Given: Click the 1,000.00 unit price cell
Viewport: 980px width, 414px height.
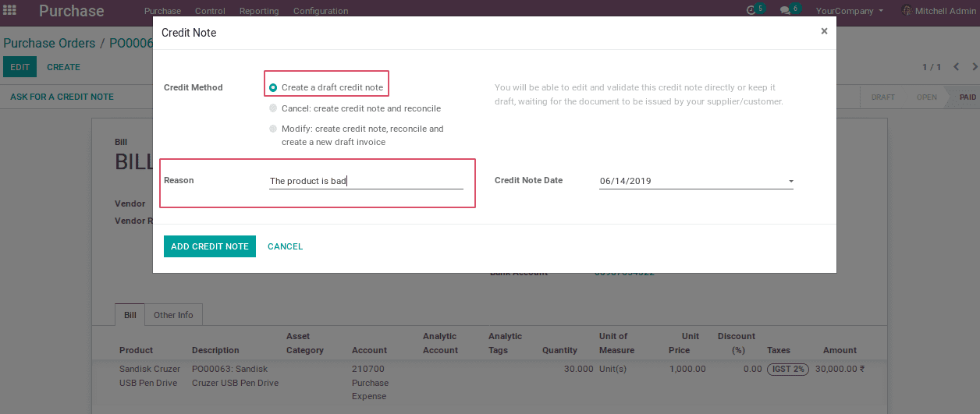Looking at the screenshot, I should point(687,369).
